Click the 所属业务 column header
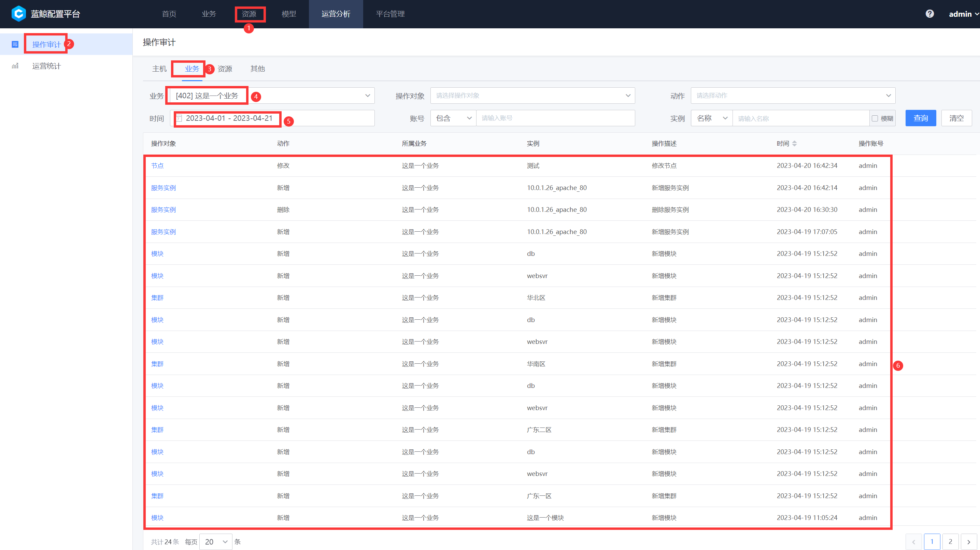 point(414,144)
